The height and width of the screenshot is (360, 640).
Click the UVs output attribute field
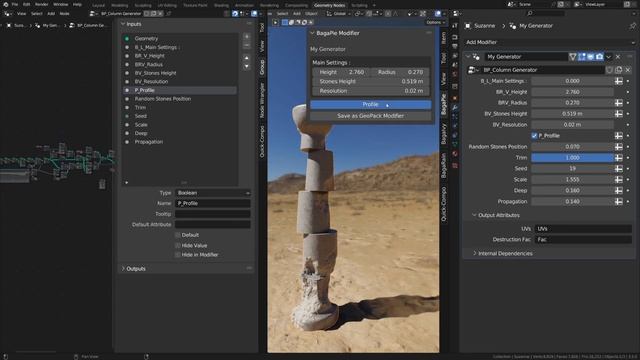[583, 229]
